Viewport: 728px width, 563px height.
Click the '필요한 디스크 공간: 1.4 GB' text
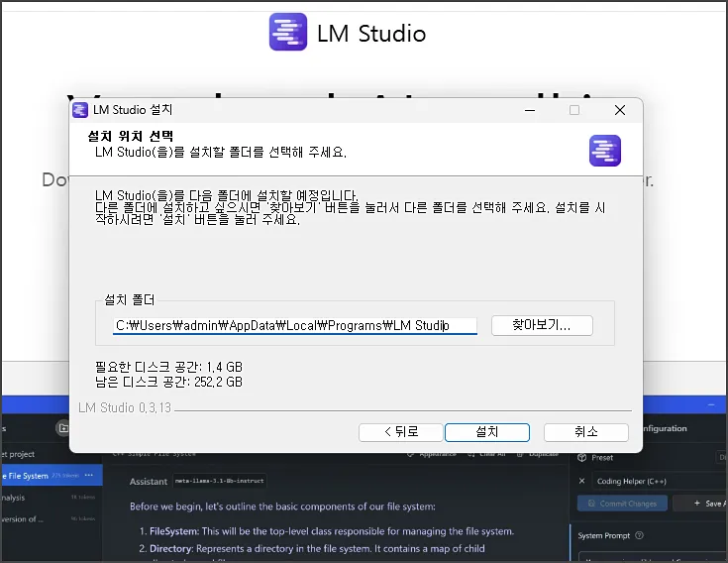[168, 367]
